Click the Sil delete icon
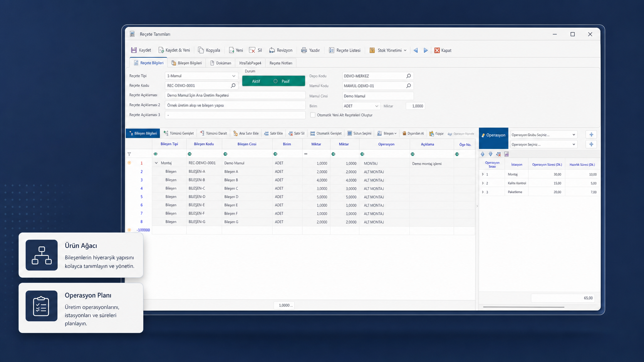 click(x=252, y=50)
